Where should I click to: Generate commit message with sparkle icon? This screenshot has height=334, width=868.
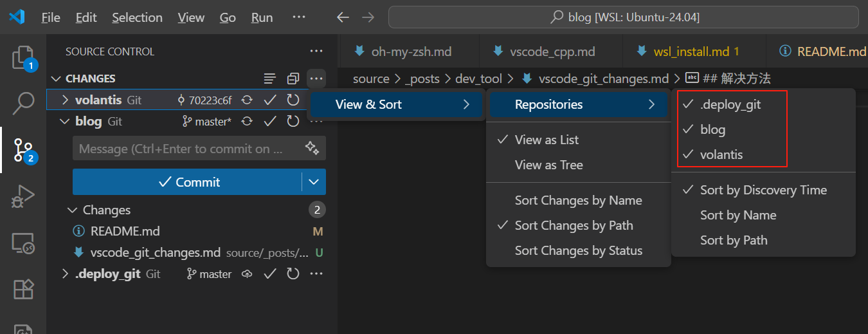[312, 149]
